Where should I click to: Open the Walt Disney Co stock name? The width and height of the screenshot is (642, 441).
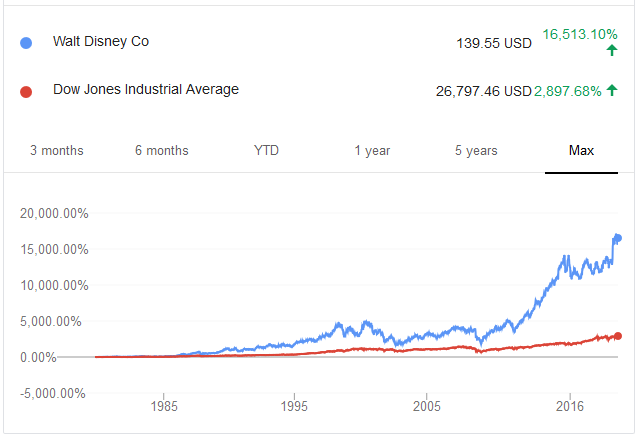101,42
